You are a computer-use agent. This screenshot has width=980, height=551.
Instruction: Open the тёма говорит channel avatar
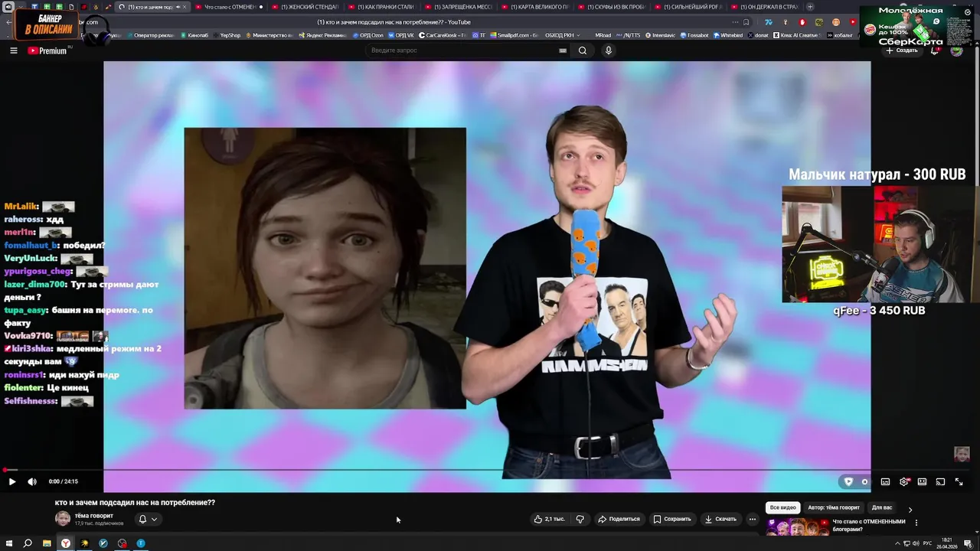(x=63, y=519)
